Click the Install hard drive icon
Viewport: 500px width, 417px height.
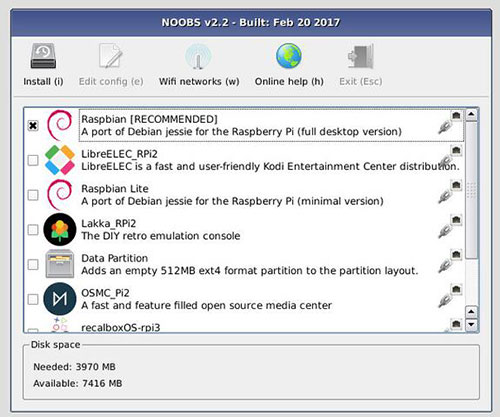pos(43,56)
